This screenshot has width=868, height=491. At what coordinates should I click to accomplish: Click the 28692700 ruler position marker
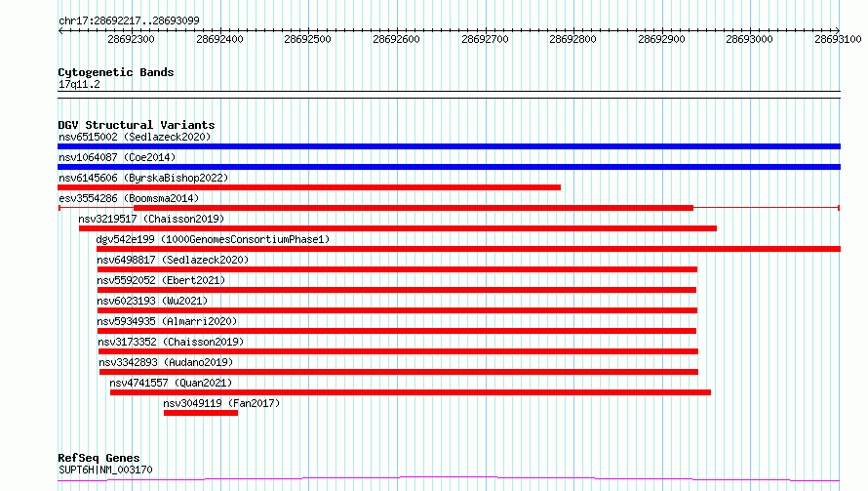pos(485,39)
